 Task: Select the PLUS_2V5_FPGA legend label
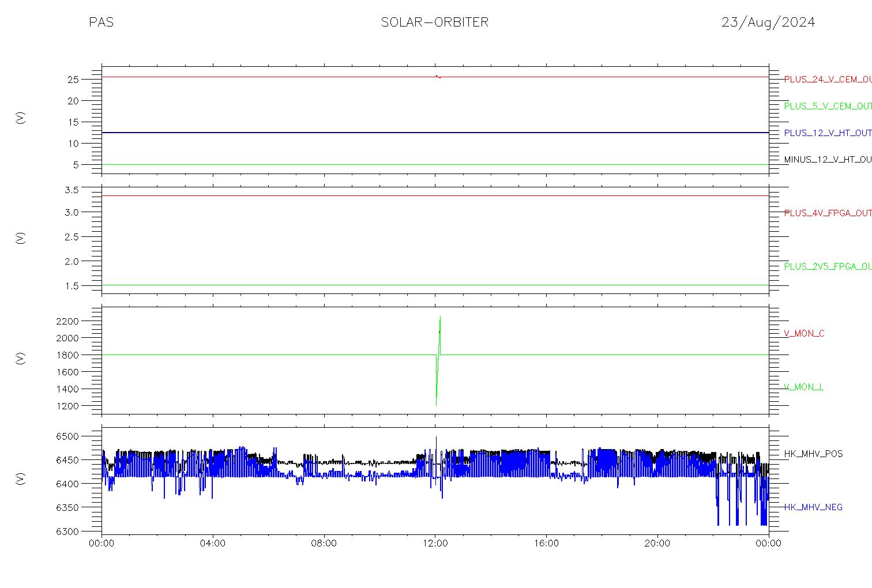[x=828, y=266]
